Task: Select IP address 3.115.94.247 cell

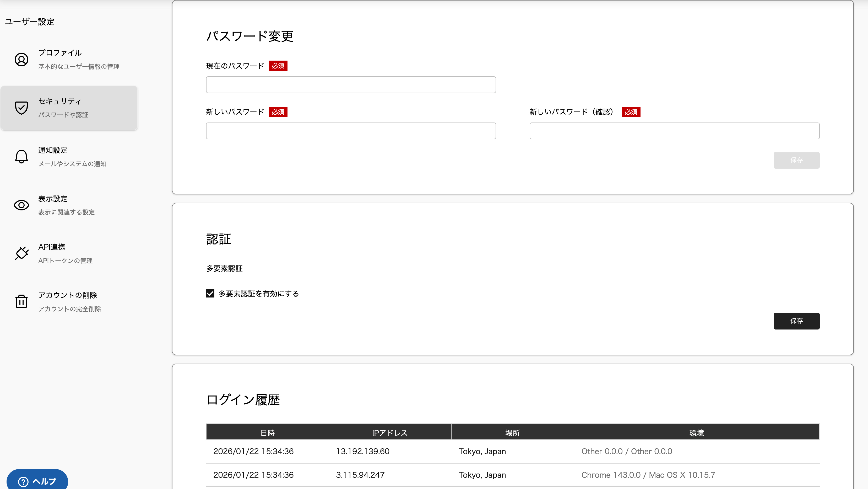Action: [360, 475]
